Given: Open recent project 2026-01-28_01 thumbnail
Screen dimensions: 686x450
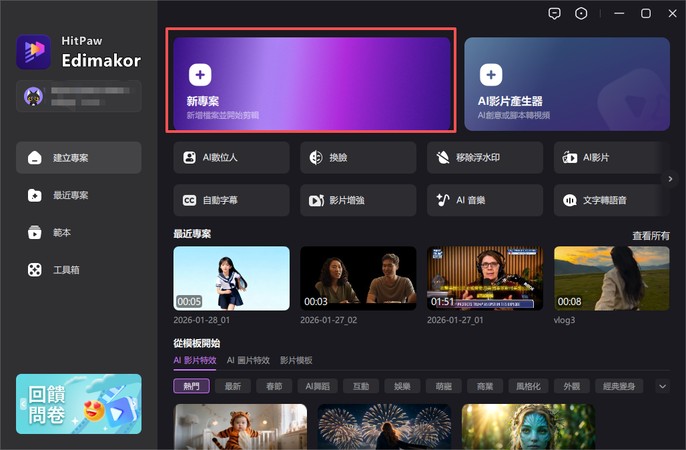Looking at the screenshot, I should (231, 279).
